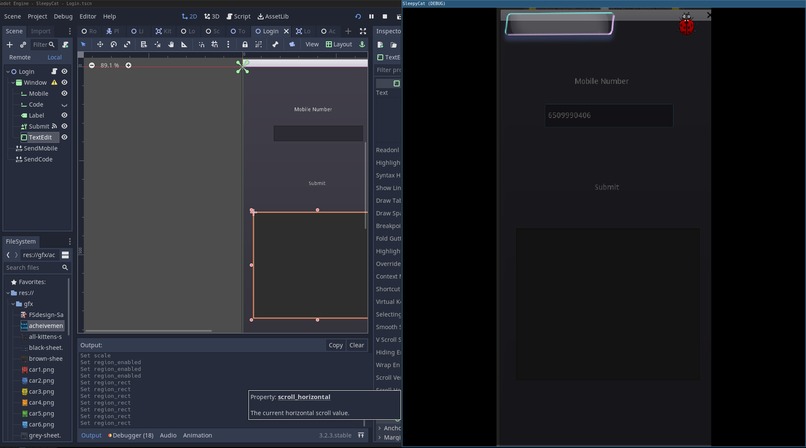Open the snapping options three-dot menu
The height and width of the screenshot is (448, 806).
(x=228, y=45)
